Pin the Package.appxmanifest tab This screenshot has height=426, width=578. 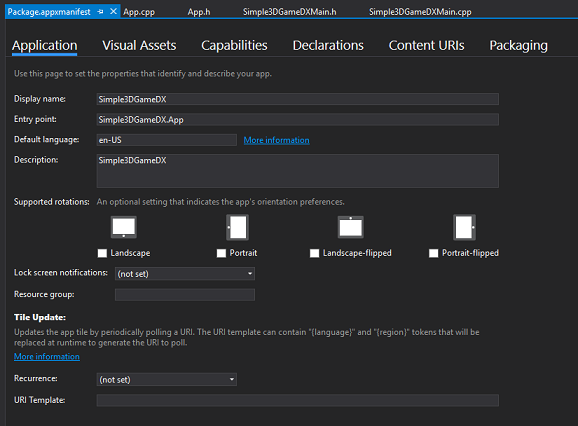pos(100,12)
